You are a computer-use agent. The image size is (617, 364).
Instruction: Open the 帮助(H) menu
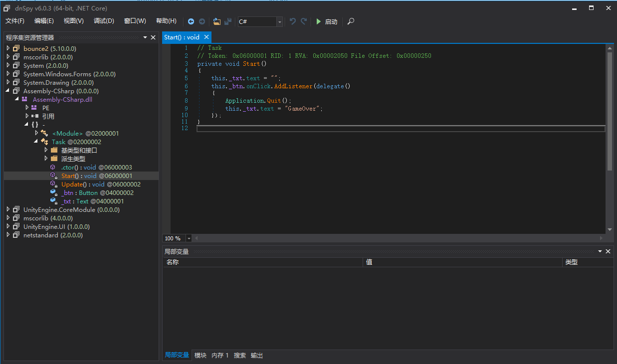[x=166, y=21]
